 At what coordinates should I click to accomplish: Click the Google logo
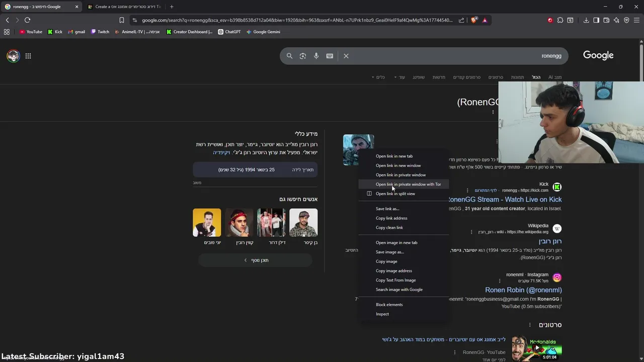(x=598, y=55)
